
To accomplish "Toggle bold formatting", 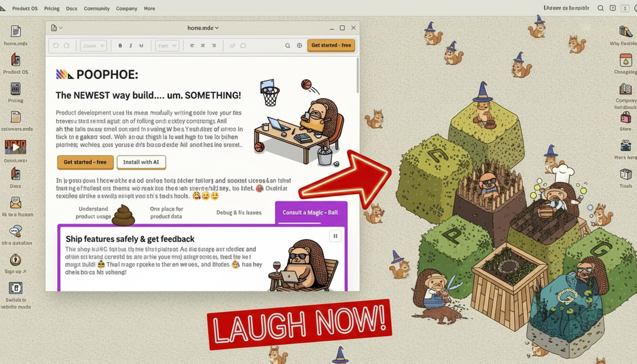I will click(x=120, y=45).
